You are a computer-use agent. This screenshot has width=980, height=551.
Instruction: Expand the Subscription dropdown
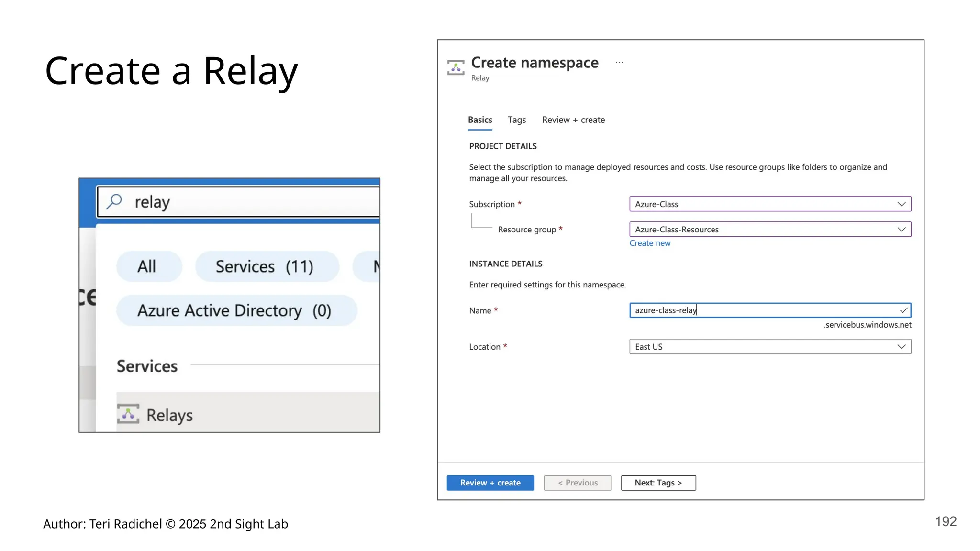tap(770, 204)
